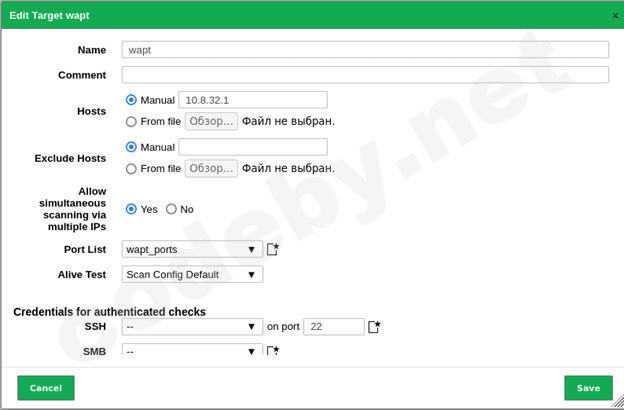The height and width of the screenshot is (410, 624).
Task: Click the Credentials for authenticated checks heading
Action: [109, 312]
